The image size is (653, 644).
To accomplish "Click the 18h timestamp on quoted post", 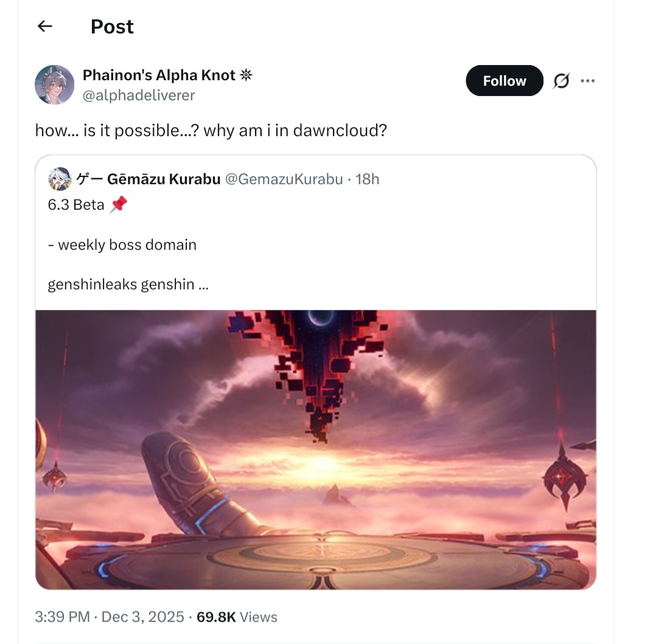I will pyautogui.click(x=367, y=179).
